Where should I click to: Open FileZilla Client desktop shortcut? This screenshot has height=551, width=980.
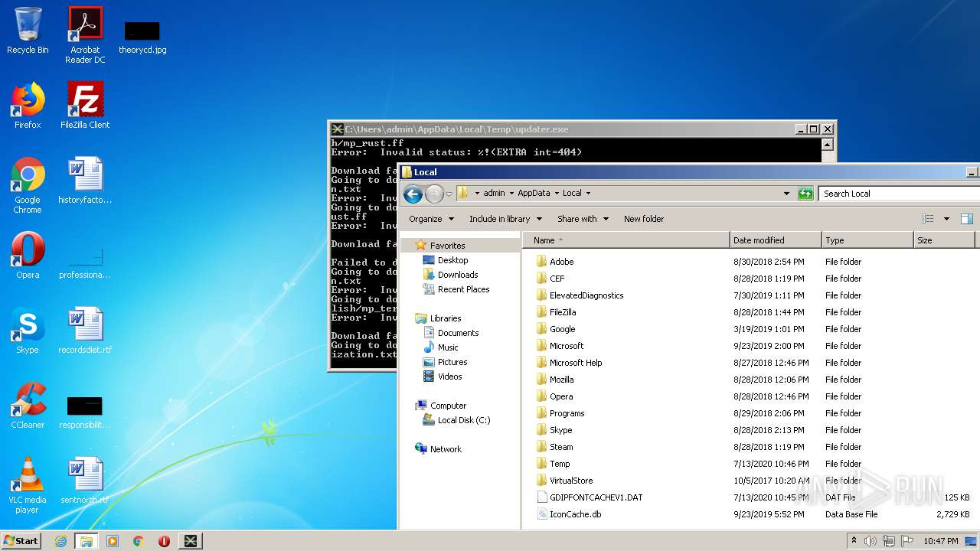85,106
